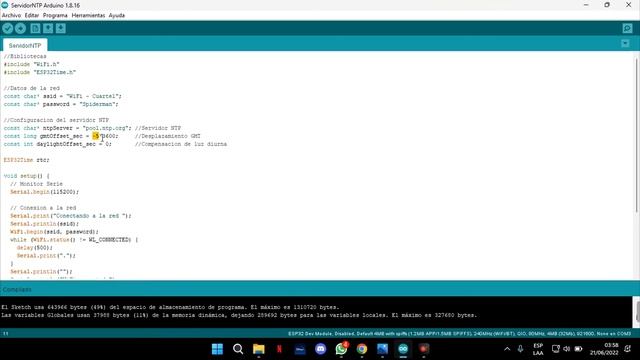Save the sketch with the Save icon
This screenshot has height=360, width=640.
pyautogui.click(x=61, y=28)
